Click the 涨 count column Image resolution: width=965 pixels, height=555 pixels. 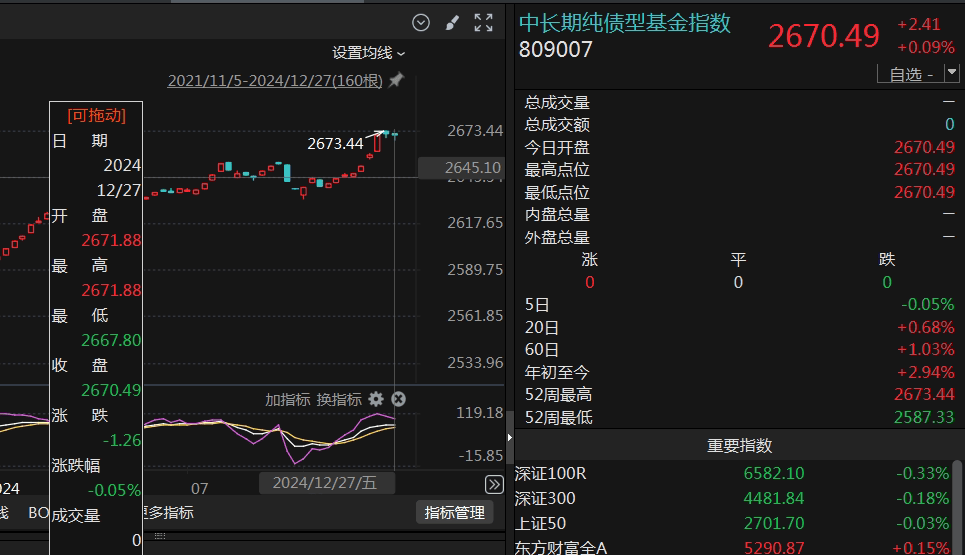coord(590,271)
